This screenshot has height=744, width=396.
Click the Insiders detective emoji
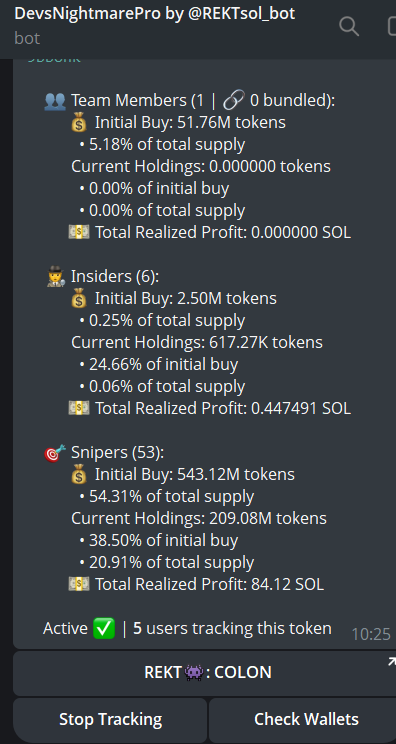point(55,276)
